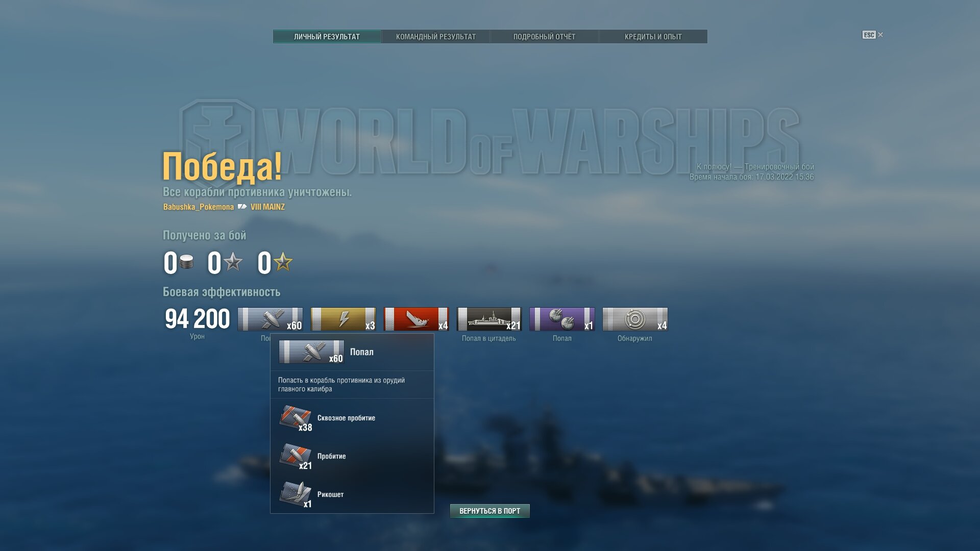
Task: Click the Рикошет x1 icon in tooltip
Action: click(296, 495)
